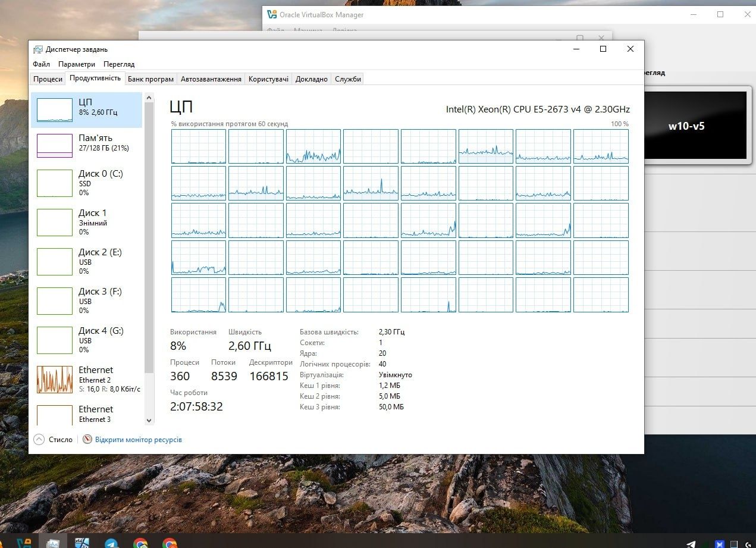Switch to the Банк програм tab

pyautogui.click(x=150, y=79)
